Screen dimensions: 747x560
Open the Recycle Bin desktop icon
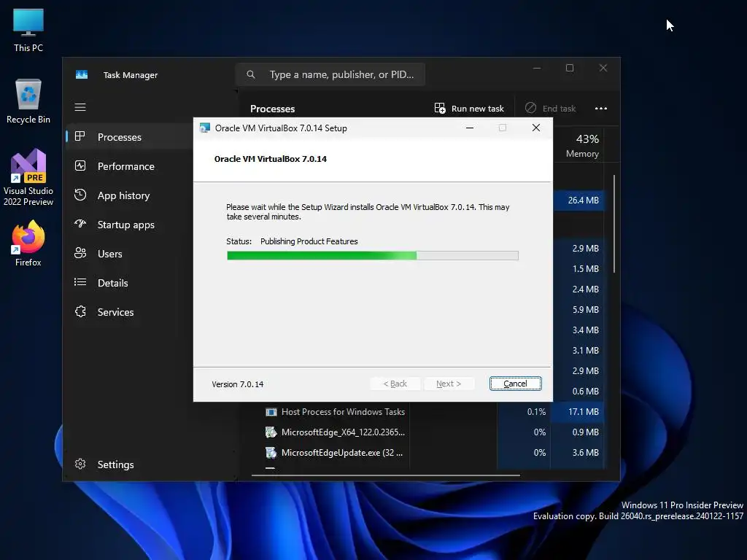(28, 101)
